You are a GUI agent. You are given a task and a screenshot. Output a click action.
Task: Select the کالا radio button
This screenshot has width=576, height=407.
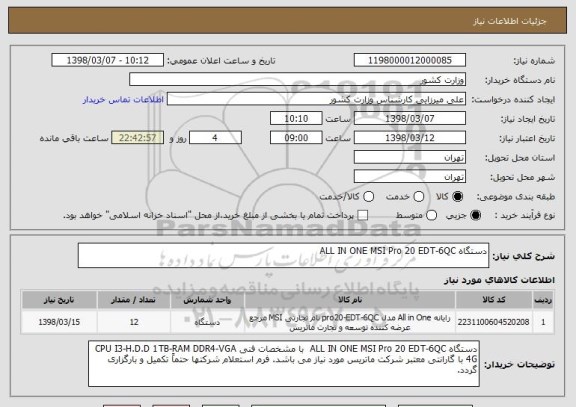pos(457,197)
